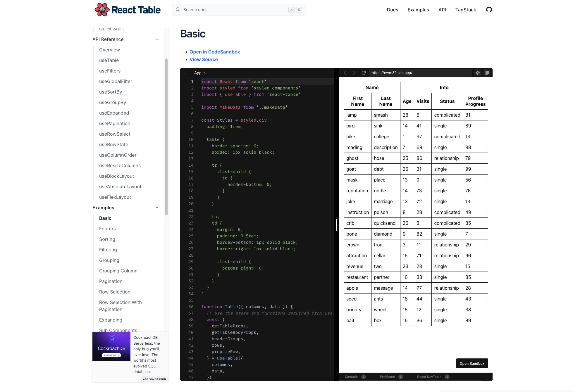The image size is (585, 392).
Task: Open the useAbsoluteLayout sidebar page
Action: tap(120, 186)
